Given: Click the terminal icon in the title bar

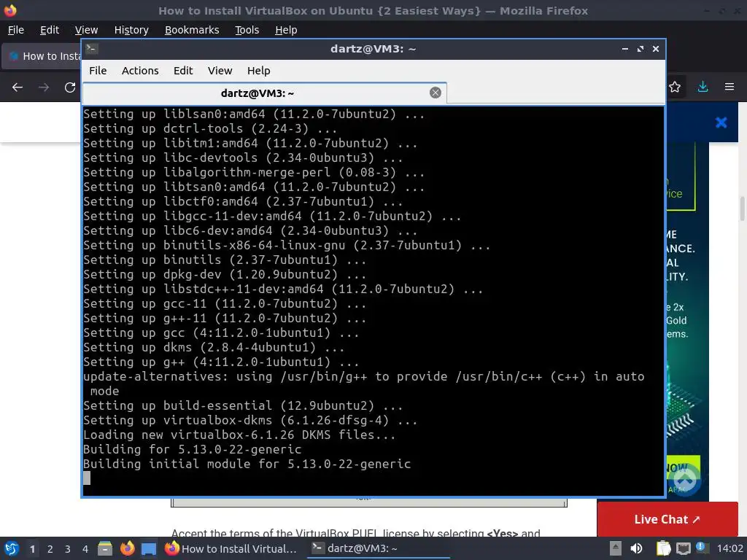Looking at the screenshot, I should point(92,49).
